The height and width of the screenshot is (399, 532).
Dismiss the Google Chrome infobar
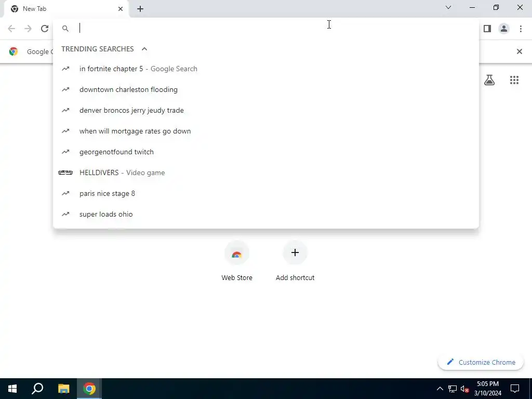pyautogui.click(x=519, y=51)
